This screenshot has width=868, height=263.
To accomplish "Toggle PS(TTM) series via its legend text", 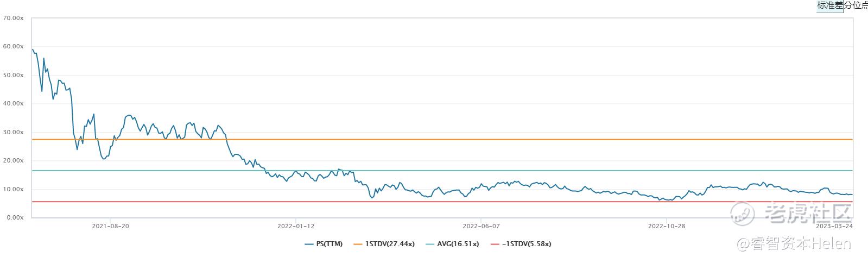I will [329, 245].
